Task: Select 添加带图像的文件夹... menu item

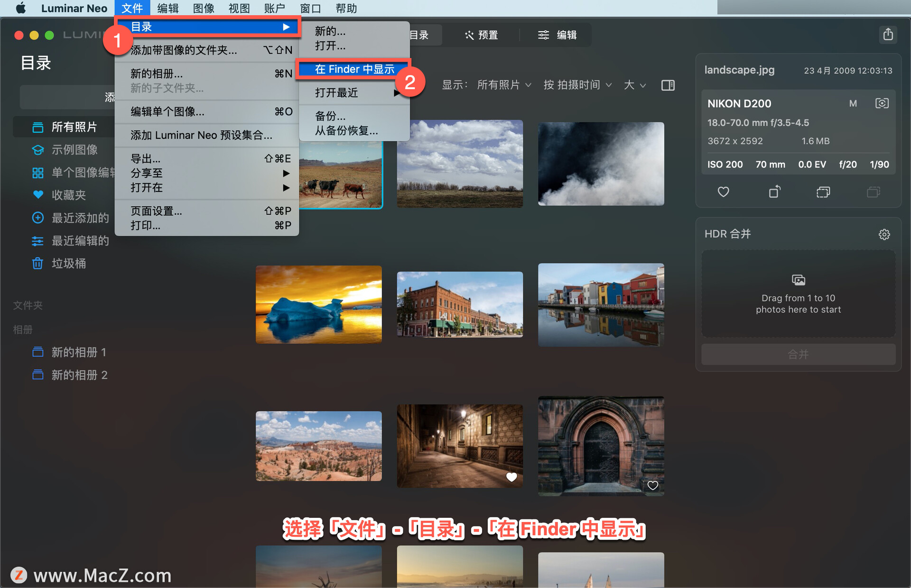Action: click(x=207, y=50)
